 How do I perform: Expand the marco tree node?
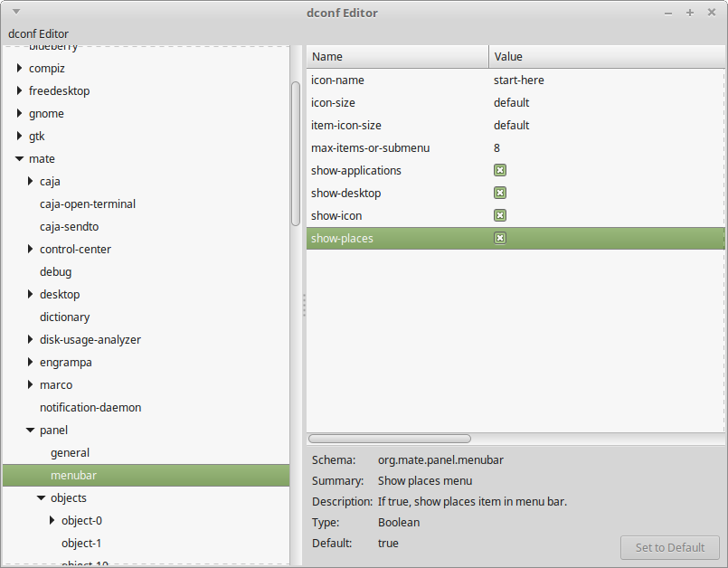point(30,384)
